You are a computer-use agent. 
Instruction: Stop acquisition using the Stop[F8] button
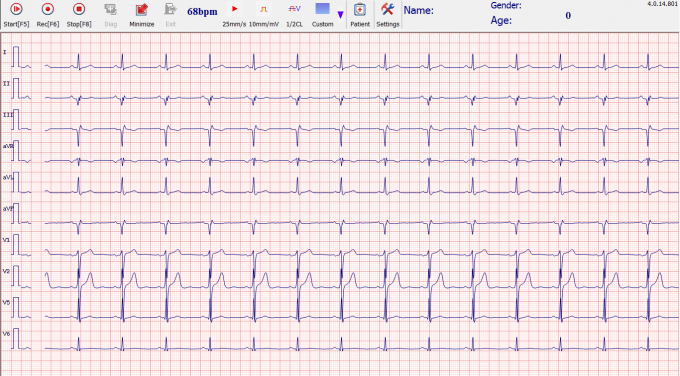79,15
